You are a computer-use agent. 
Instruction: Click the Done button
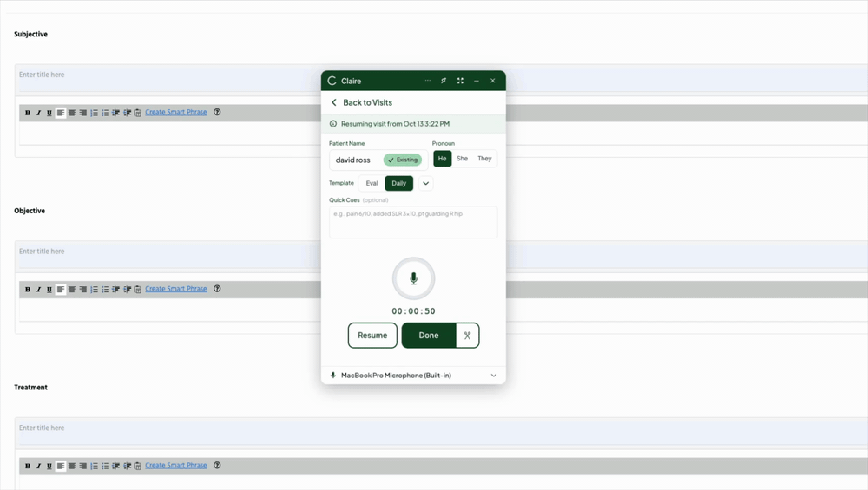point(429,335)
